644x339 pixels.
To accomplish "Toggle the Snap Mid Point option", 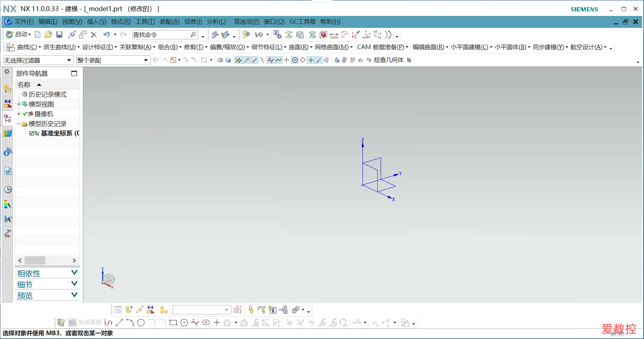I will 255,60.
